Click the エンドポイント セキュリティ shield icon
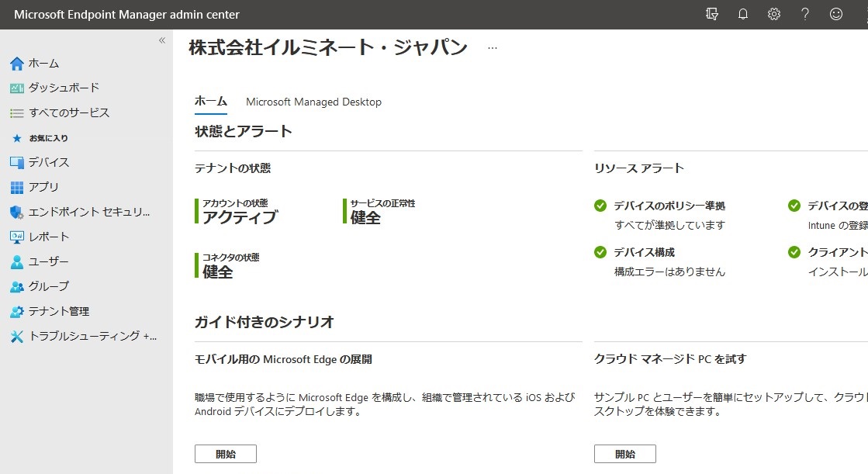This screenshot has width=868, height=474. click(x=17, y=212)
